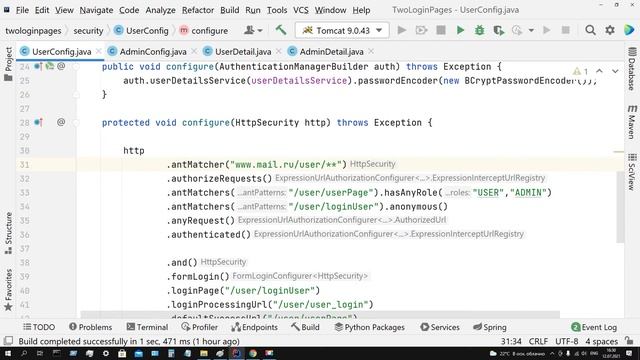Open Search Everywhere magnifier icon
This screenshot has width=640, height=360.
click(x=590, y=30)
